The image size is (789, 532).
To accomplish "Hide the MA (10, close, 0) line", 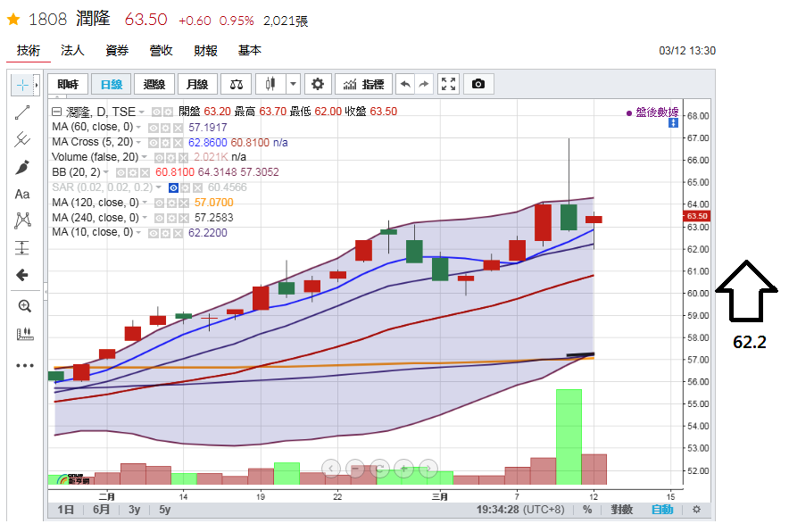I will tap(154, 234).
